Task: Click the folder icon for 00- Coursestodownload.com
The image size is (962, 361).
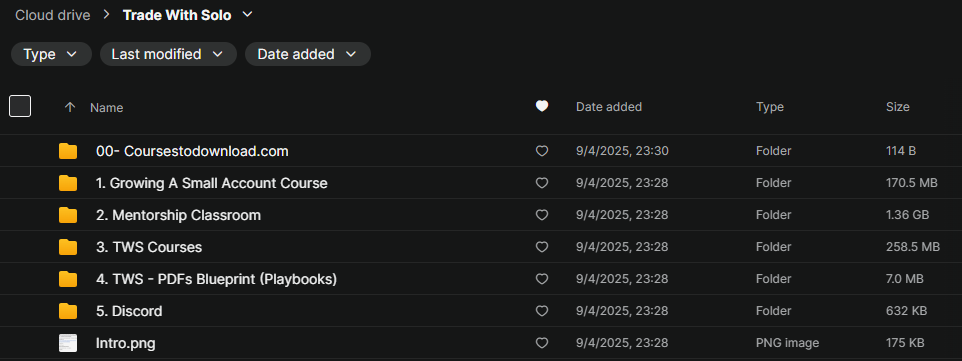Action: pos(68,151)
